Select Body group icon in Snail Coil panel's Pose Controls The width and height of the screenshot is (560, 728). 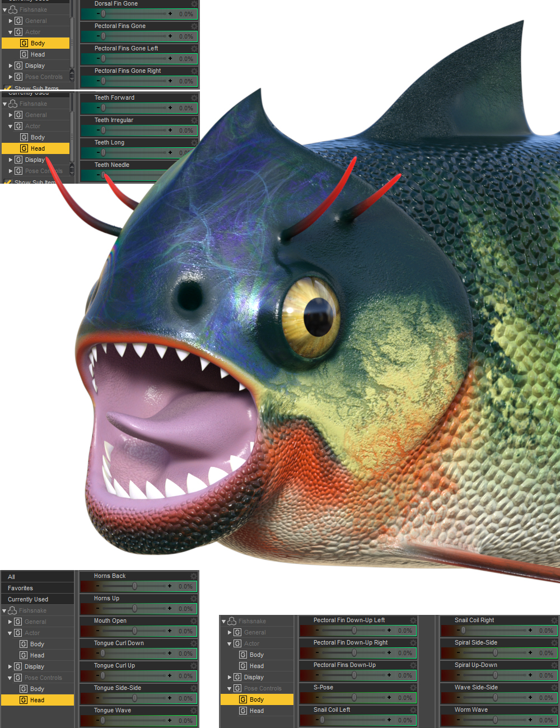pos(243,699)
